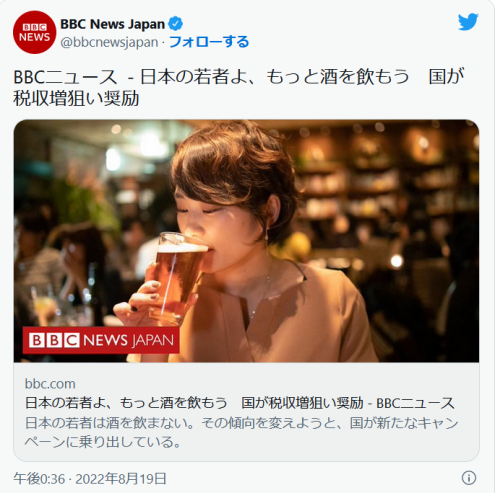The height and width of the screenshot is (493, 500).
Task: Click the 午後0:36 tweet time
Action: pyautogui.click(x=39, y=479)
